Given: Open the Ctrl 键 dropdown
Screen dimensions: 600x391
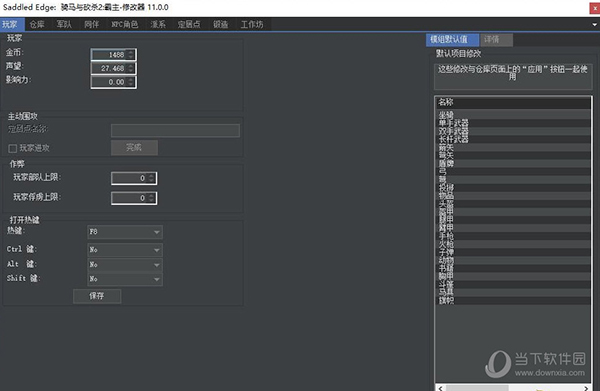Looking at the screenshot, I should [125, 250].
